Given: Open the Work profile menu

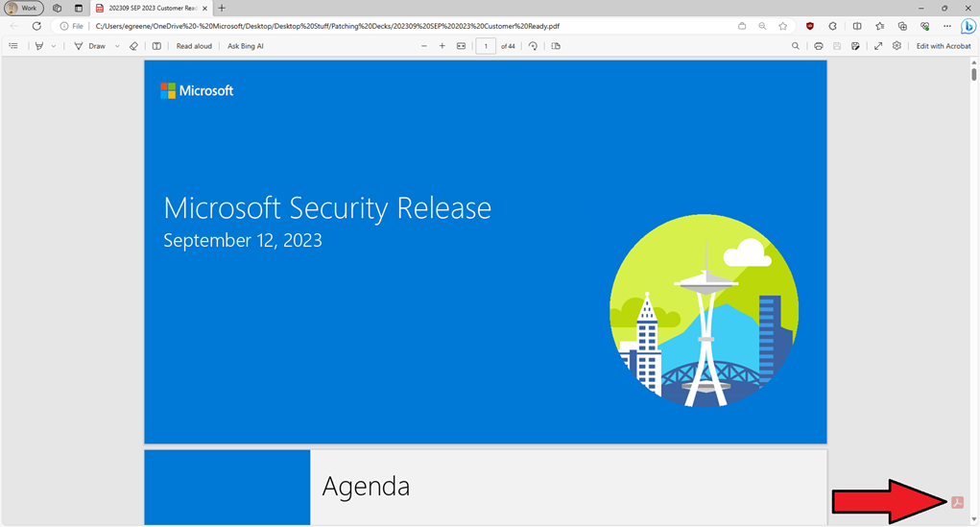Looking at the screenshot, I should pyautogui.click(x=24, y=8).
